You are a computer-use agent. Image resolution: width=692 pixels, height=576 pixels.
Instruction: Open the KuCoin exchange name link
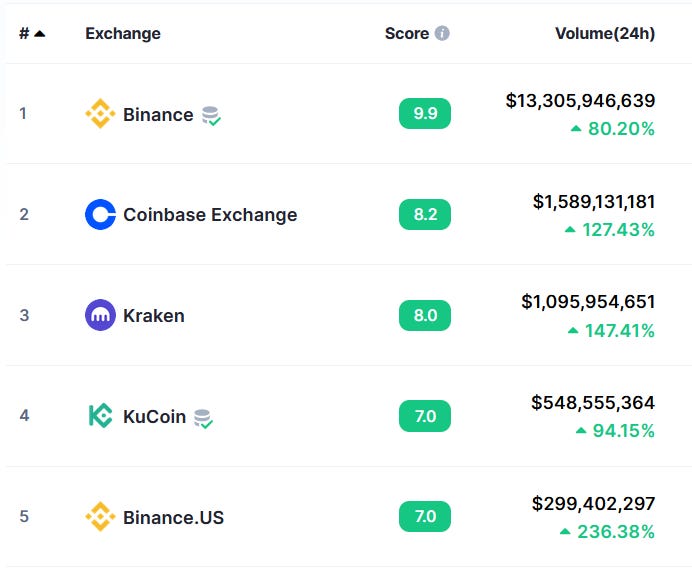(x=154, y=416)
